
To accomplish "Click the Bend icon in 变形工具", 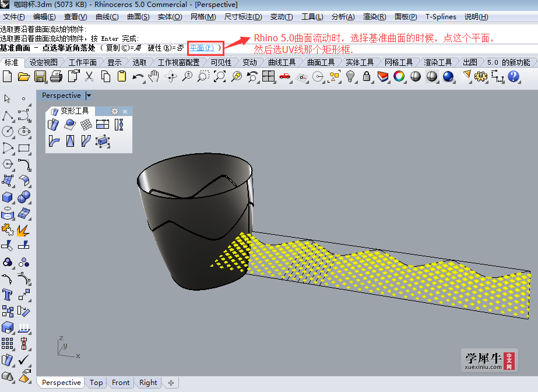I will [x=54, y=141].
